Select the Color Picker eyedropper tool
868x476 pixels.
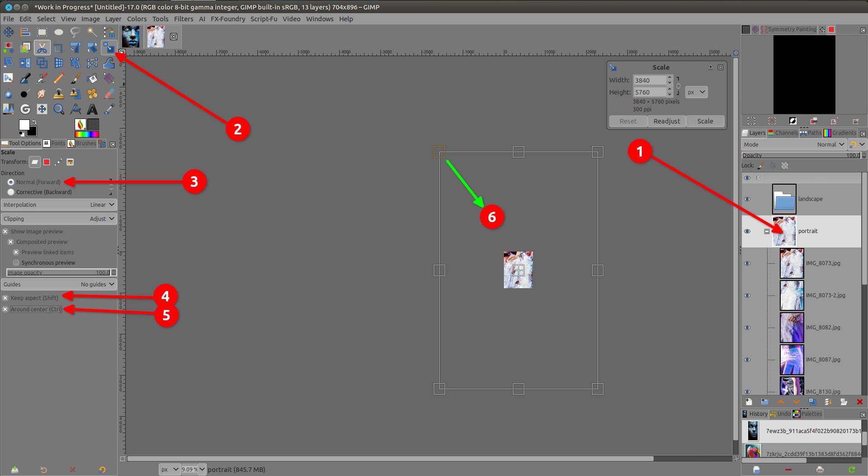tap(109, 109)
